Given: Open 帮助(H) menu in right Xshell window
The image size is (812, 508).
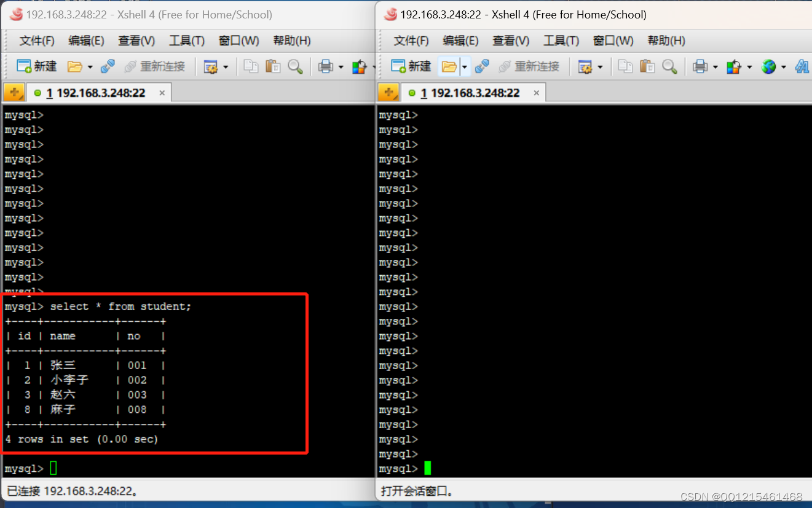Looking at the screenshot, I should 666,41.
